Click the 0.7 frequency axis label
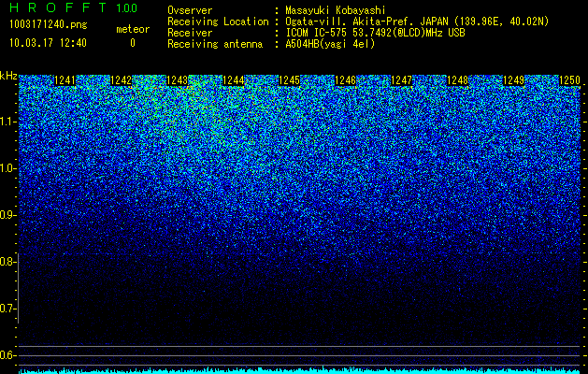 tap(7, 309)
